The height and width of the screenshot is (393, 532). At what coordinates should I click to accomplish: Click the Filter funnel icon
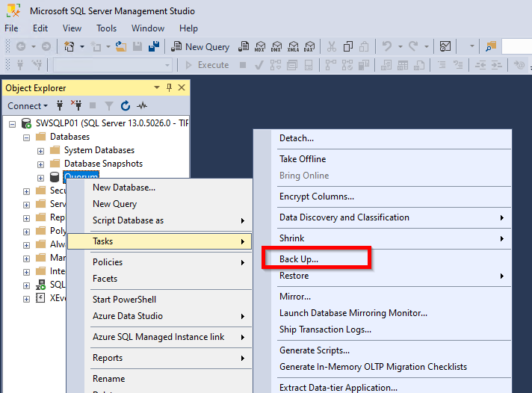pyautogui.click(x=108, y=106)
